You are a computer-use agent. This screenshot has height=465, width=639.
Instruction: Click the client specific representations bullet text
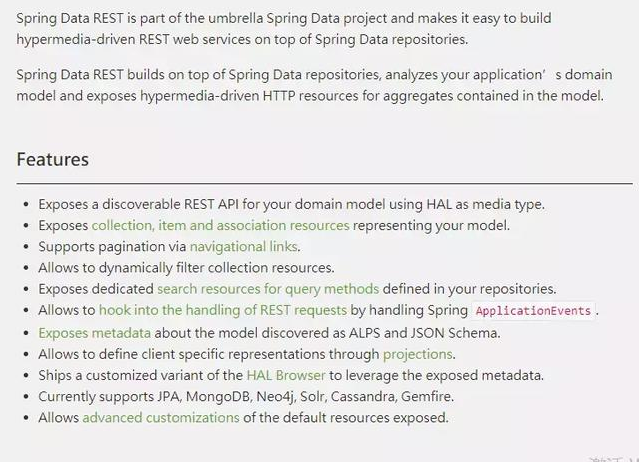pos(208,354)
